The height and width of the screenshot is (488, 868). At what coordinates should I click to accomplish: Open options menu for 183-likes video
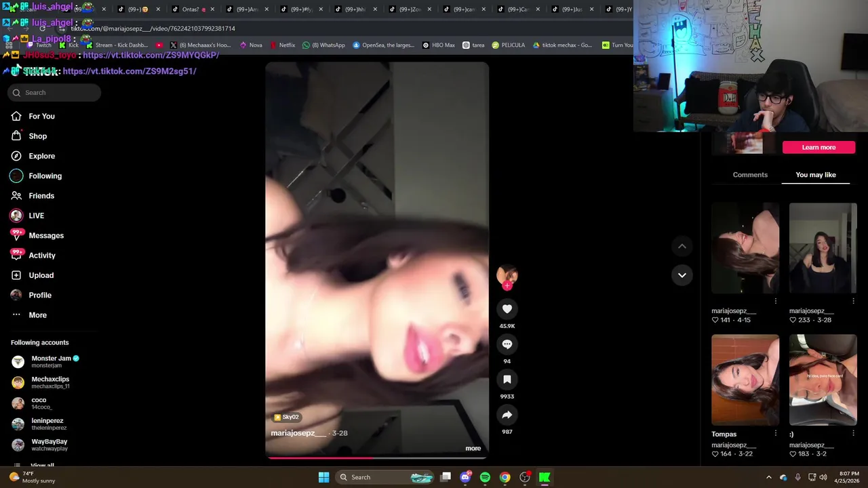(x=853, y=433)
